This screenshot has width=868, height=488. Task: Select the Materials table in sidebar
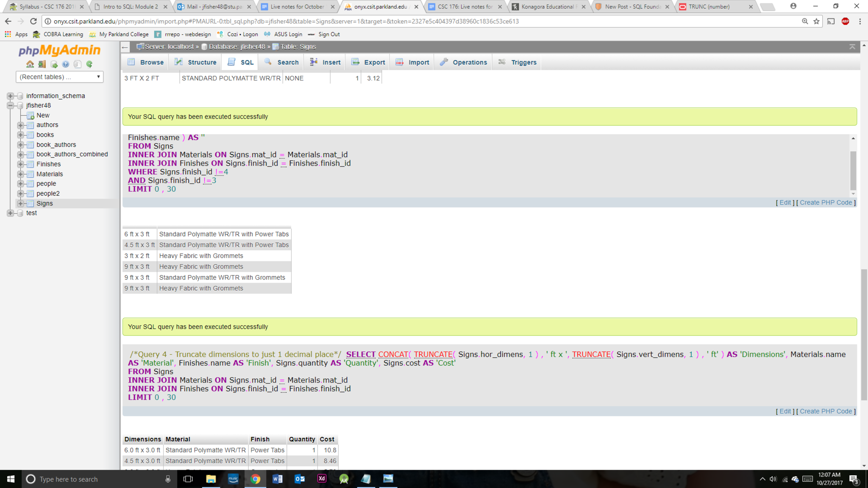pos(49,174)
